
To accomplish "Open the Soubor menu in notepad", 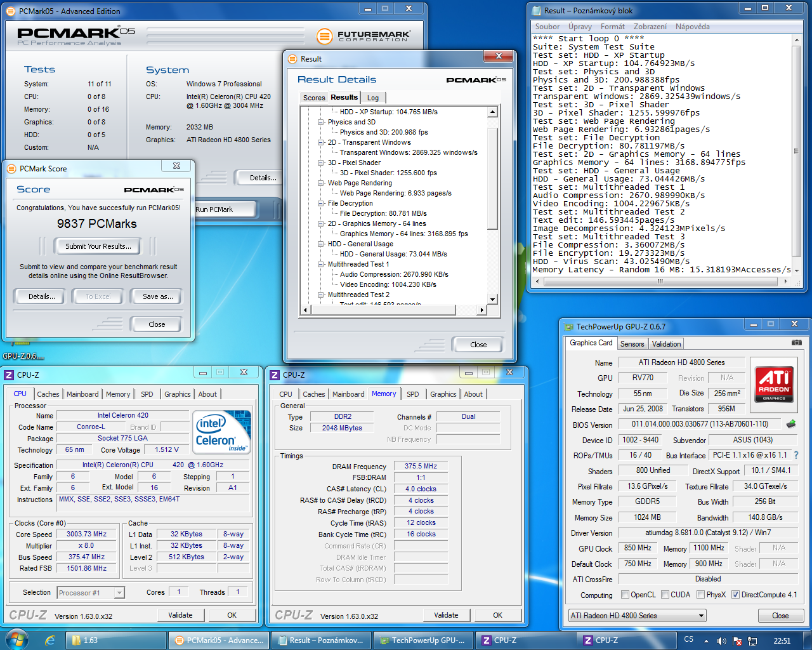I will [547, 27].
